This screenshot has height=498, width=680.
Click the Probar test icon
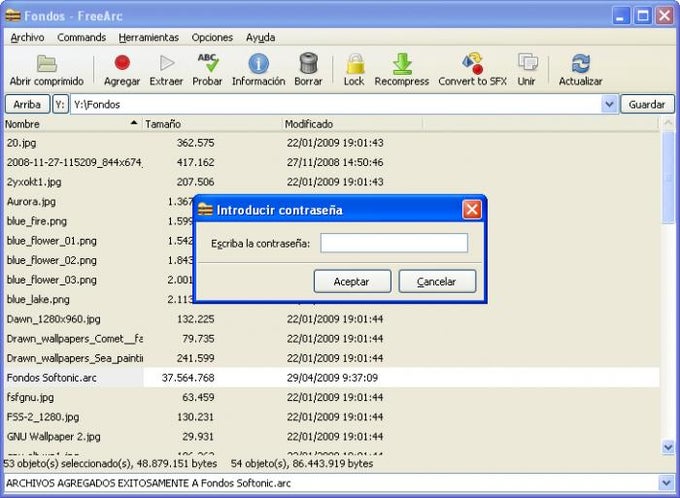point(207,63)
